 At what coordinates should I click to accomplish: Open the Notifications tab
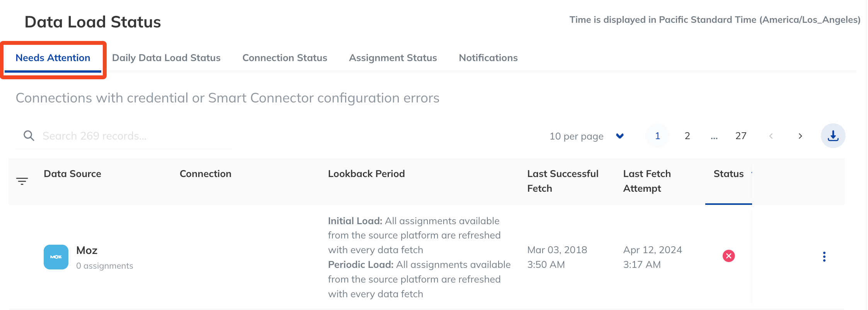[488, 58]
